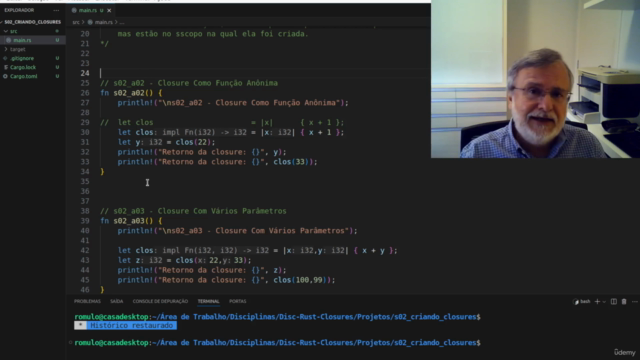This screenshot has height=360, width=640.
Task: Click the last terminal prompt line
Action: pos(277,343)
